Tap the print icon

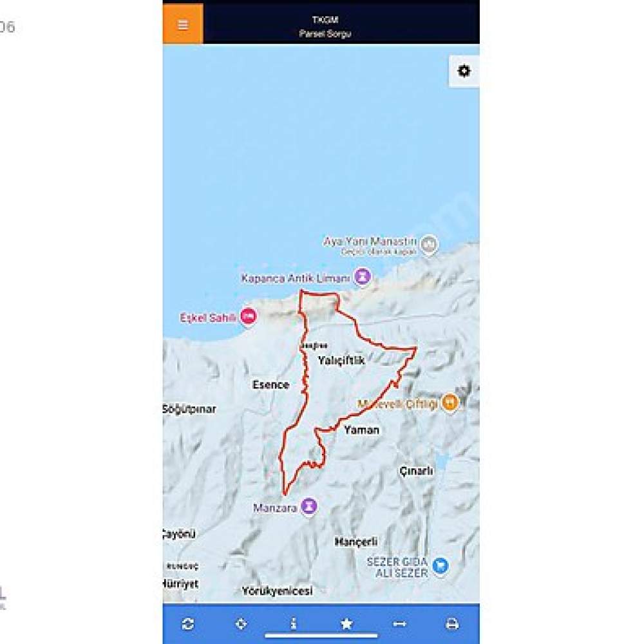point(452,624)
